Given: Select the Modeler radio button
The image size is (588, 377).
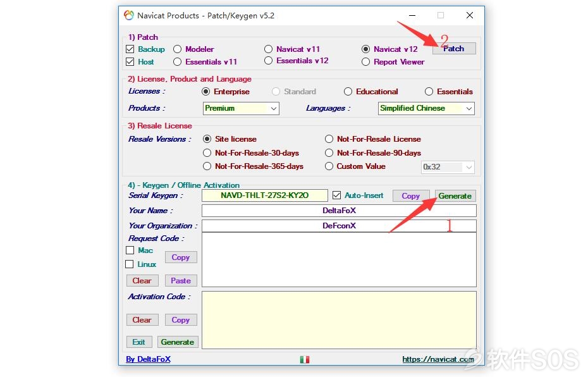Looking at the screenshot, I should coord(178,49).
